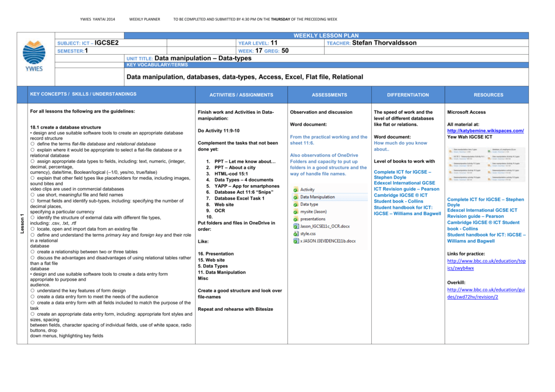This screenshot has height=392, width=555.
Task: Select list item 'YAPP – App for smartphones'
Action: [x=247, y=186]
